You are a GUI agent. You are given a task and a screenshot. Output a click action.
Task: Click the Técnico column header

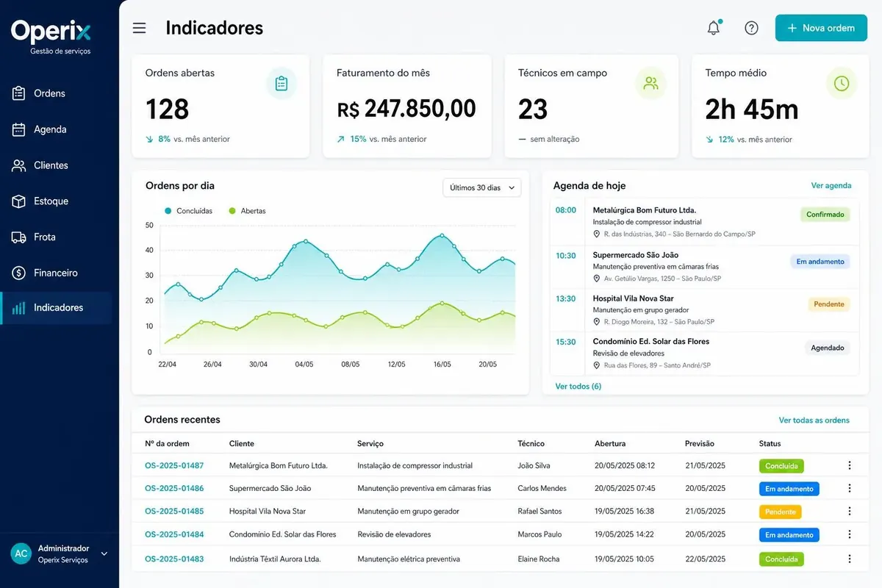[531, 443]
